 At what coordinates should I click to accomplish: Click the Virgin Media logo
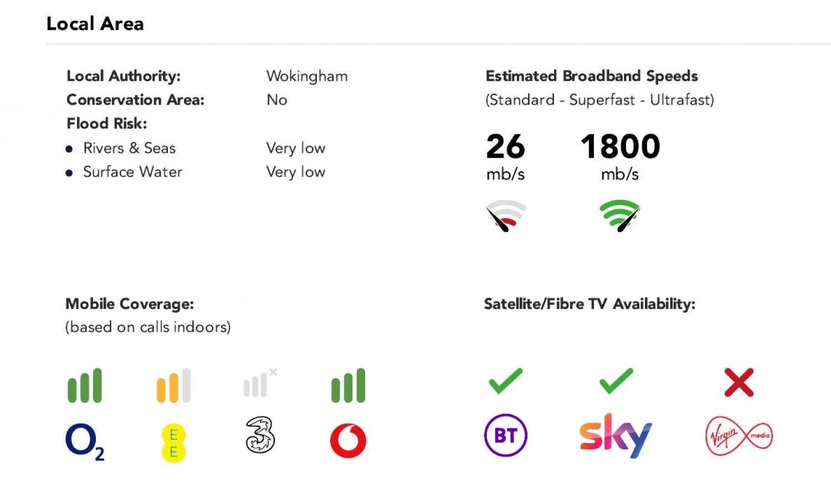738,436
